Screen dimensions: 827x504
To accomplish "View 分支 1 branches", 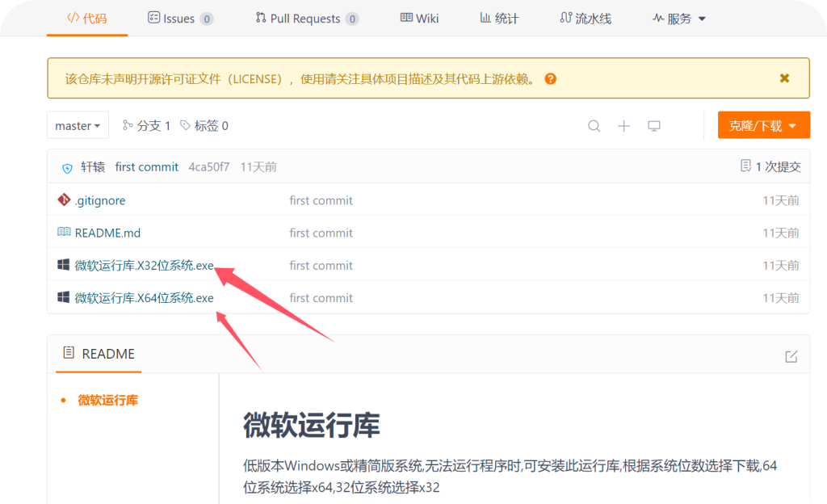I will pos(146,125).
